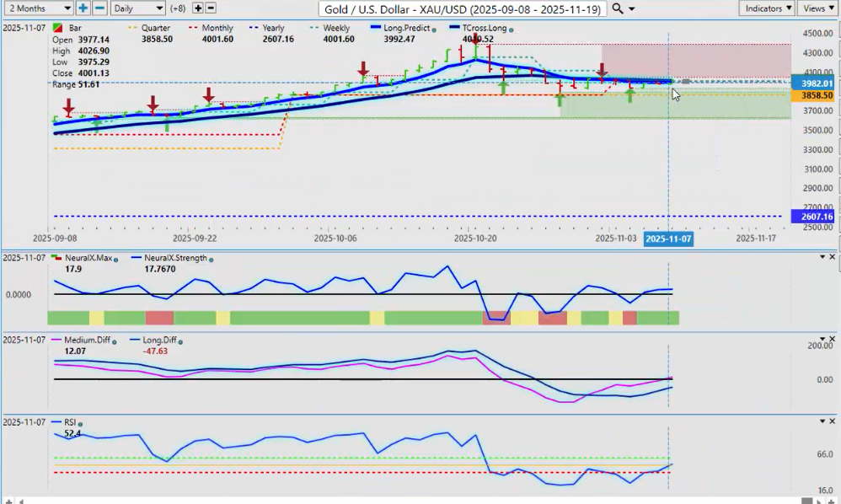Image resolution: width=841 pixels, height=504 pixels.
Task: Open the Views menu
Action: click(x=817, y=8)
